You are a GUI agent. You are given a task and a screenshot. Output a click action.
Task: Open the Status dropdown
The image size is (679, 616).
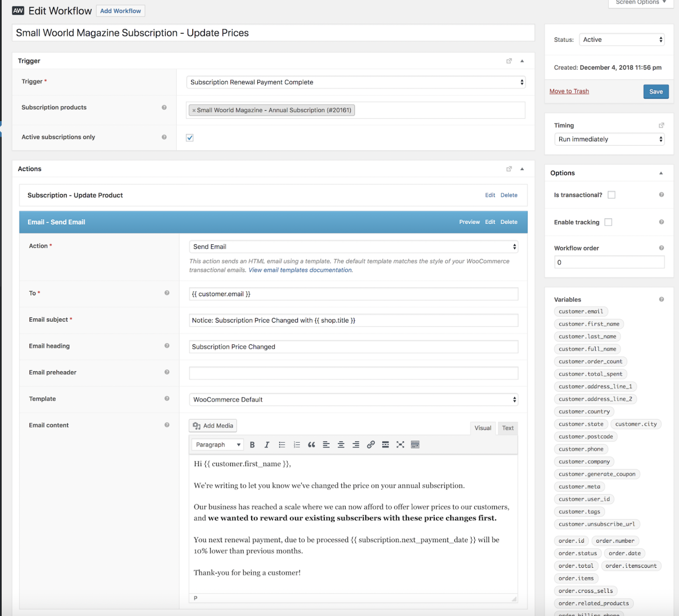(x=622, y=40)
